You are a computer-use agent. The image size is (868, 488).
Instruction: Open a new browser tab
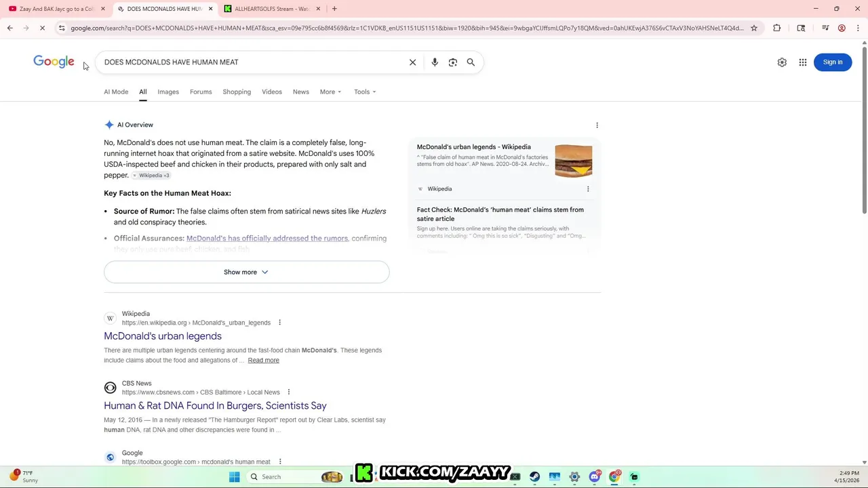coord(334,9)
